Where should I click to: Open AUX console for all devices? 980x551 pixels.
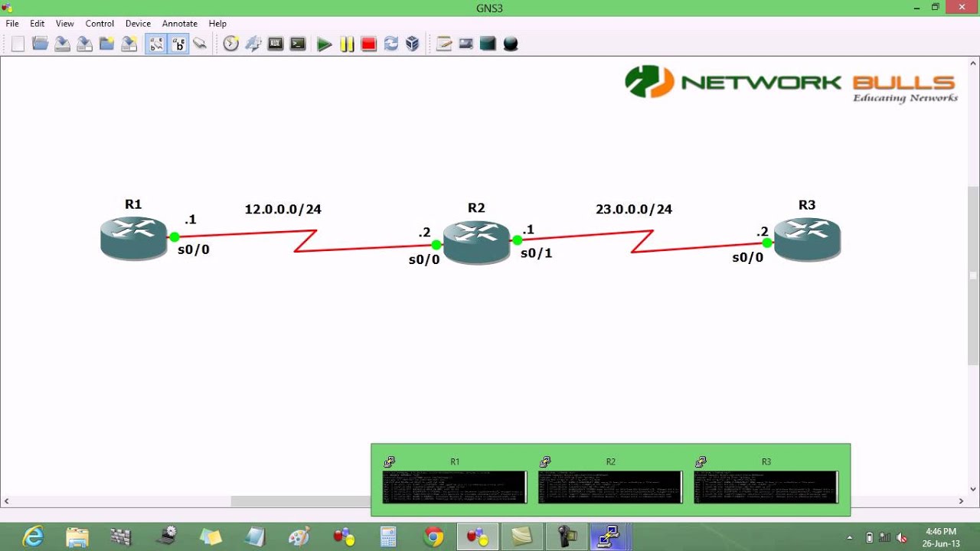point(276,44)
